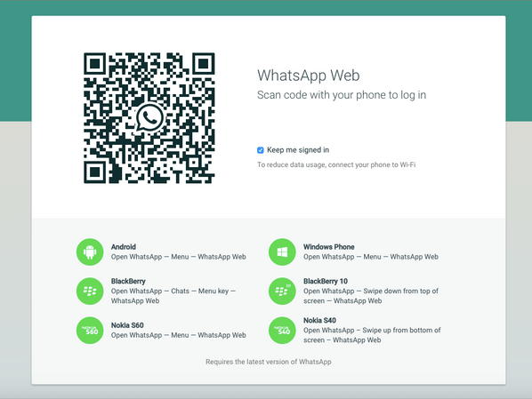Click the Wi-Fi data usage tip text
Screen dimensions: 532x399
pyautogui.click(x=336, y=164)
